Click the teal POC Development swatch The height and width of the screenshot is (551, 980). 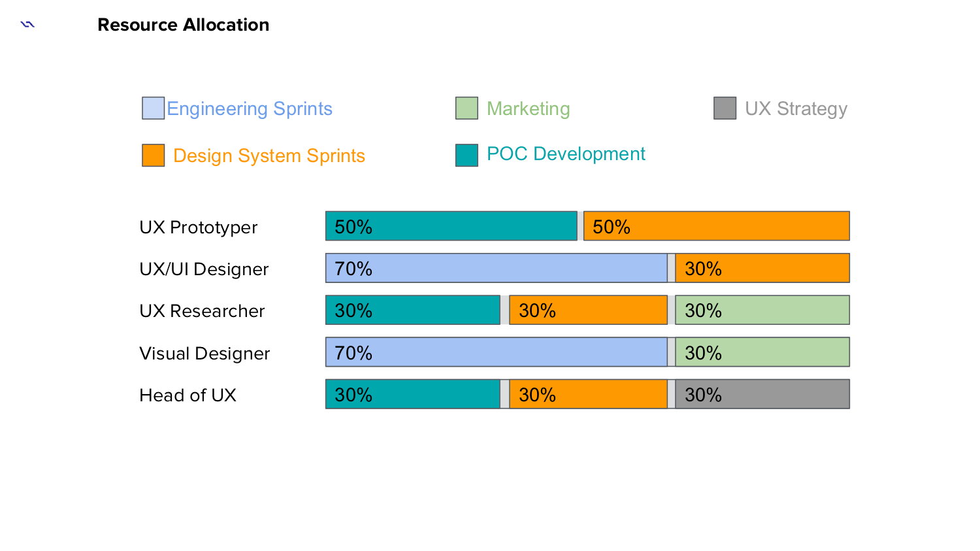(x=466, y=156)
